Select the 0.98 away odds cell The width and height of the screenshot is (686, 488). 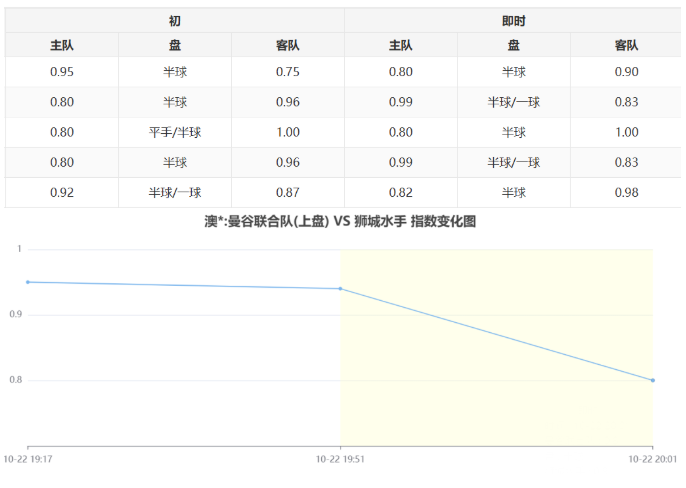[627, 193]
